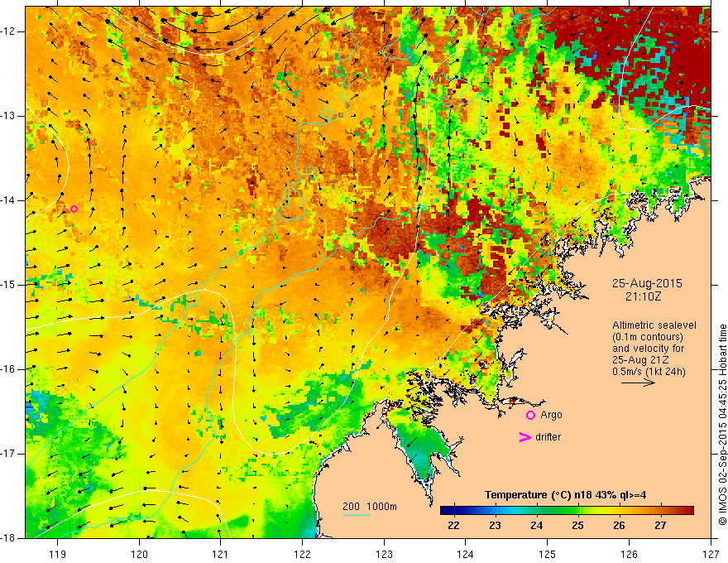The height and width of the screenshot is (563, 728).
Task: Click the latitude axis label '-13'
Action: click(x=8, y=116)
